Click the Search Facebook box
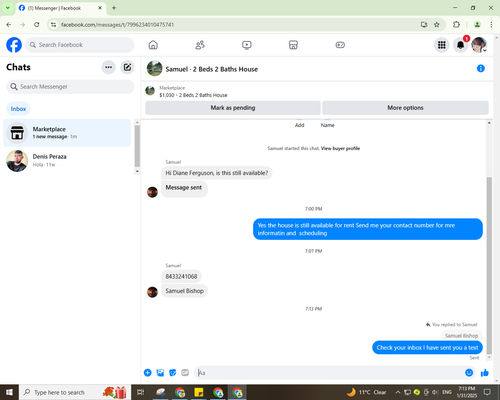The image size is (500, 400). tap(80, 45)
